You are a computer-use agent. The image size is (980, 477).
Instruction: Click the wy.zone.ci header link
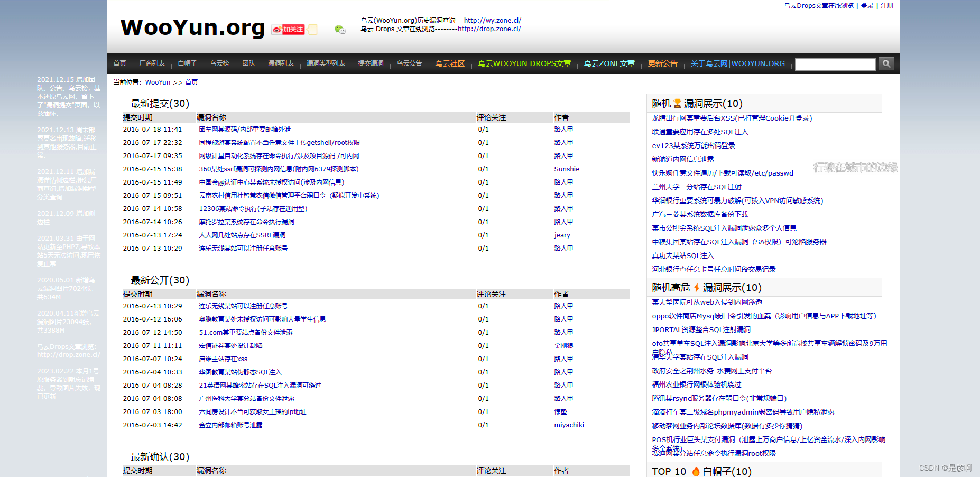click(x=493, y=21)
